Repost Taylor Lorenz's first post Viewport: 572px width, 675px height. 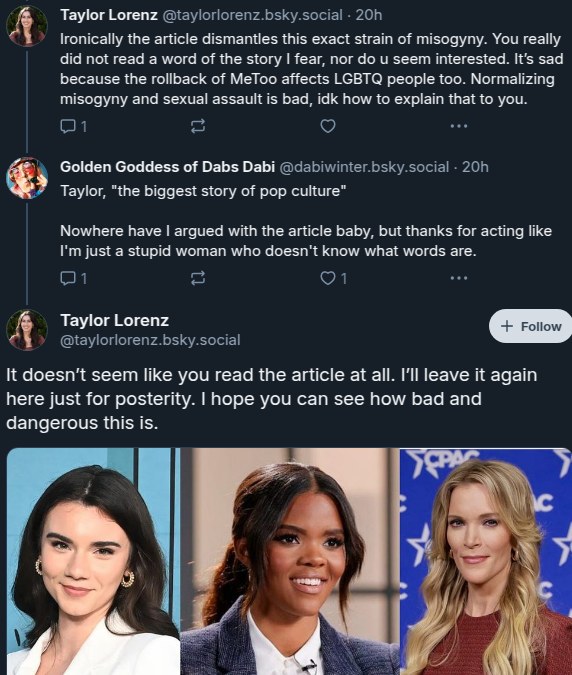click(x=198, y=126)
